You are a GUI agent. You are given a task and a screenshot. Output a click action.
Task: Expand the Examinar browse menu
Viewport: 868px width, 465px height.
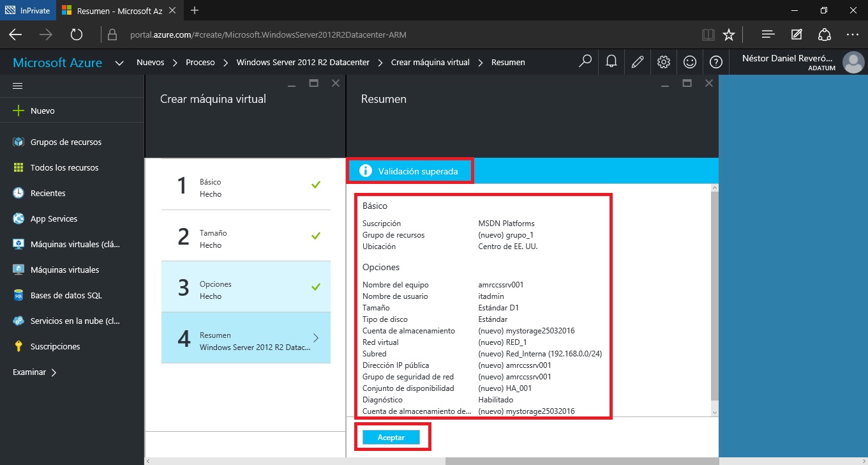34,372
